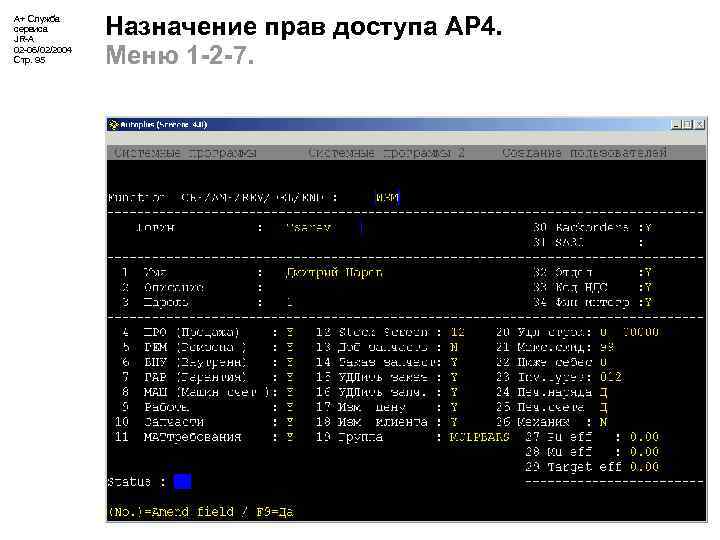Click the Группа value MOLPEARS
The width and height of the screenshot is (720, 540).
(x=479, y=437)
